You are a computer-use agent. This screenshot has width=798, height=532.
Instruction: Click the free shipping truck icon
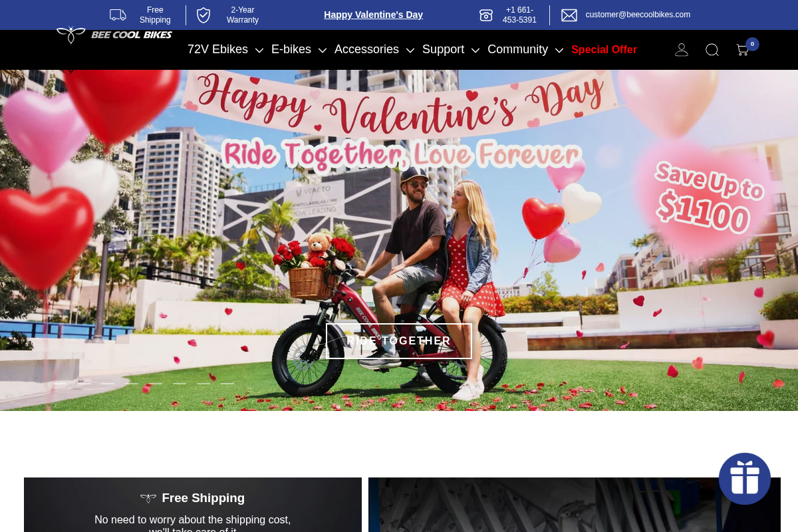(x=118, y=14)
